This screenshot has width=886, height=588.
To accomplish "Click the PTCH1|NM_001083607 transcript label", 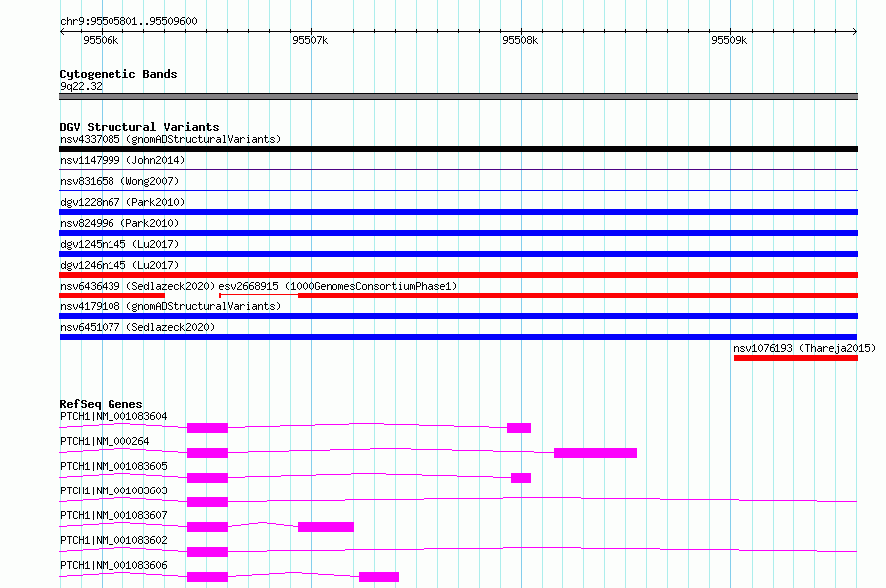I will (x=113, y=515).
